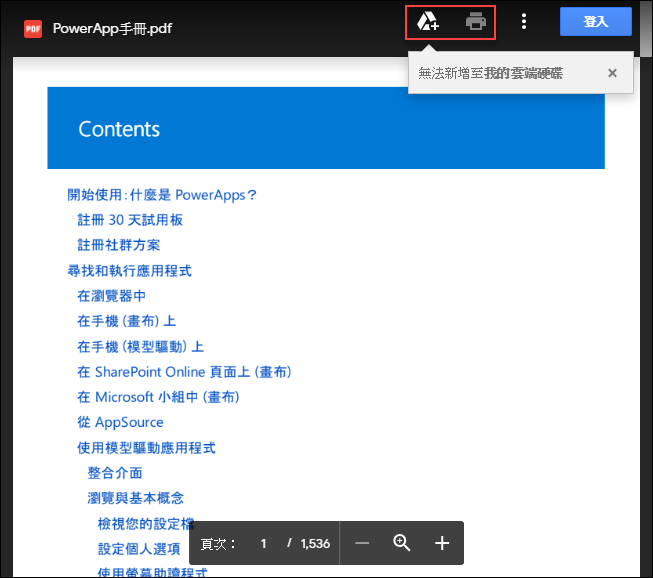This screenshot has width=653, height=578.
Task: Open link 註冊社群方案
Action: [119, 245]
